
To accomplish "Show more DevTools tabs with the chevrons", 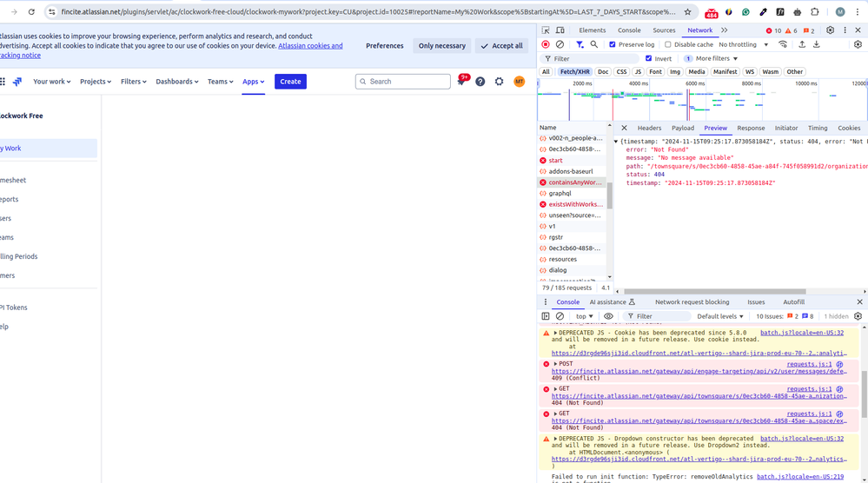I will 724,30.
